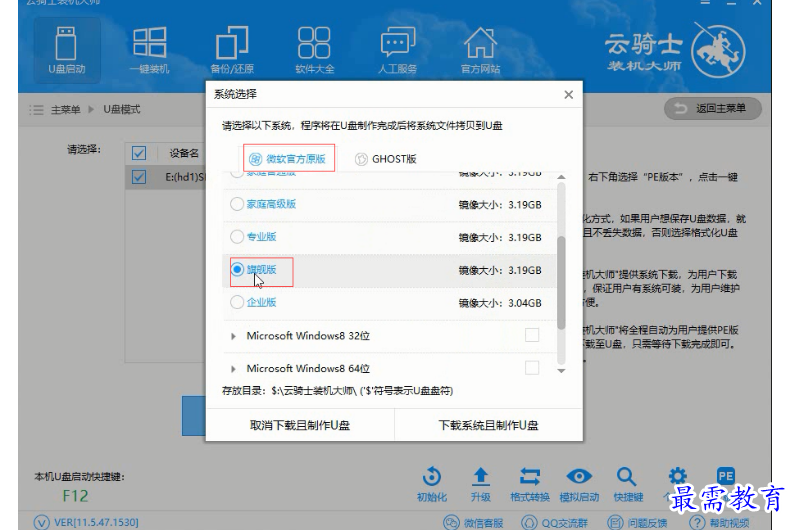The width and height of the screenshot is (793, 530).
Task: Open the QQ交流群 group link
Action: (554, 522)
